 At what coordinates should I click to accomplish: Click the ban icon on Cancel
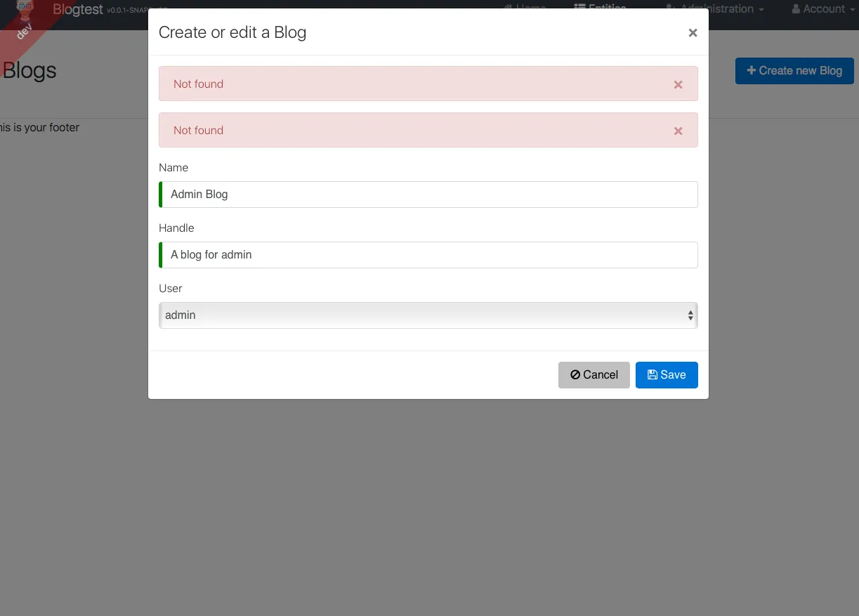575,375
